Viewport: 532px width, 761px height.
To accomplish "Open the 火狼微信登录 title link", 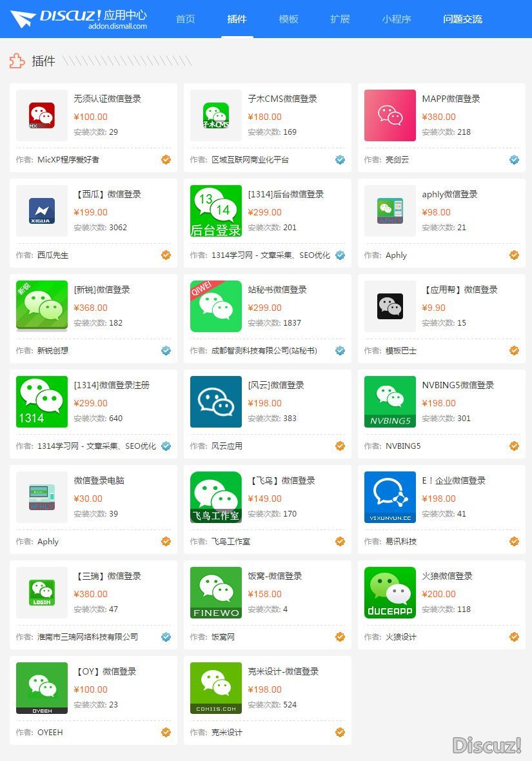I will 447,576.
